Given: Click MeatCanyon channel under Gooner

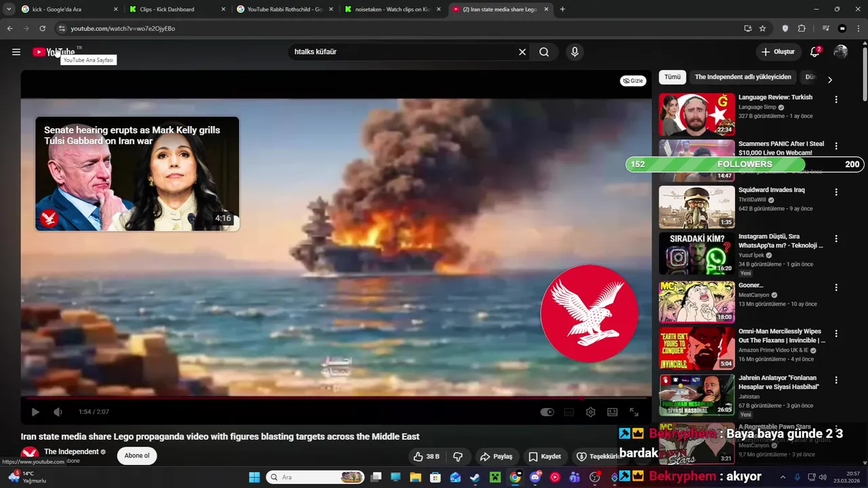Looking at the screenshot, I should (x=753, y=295).
